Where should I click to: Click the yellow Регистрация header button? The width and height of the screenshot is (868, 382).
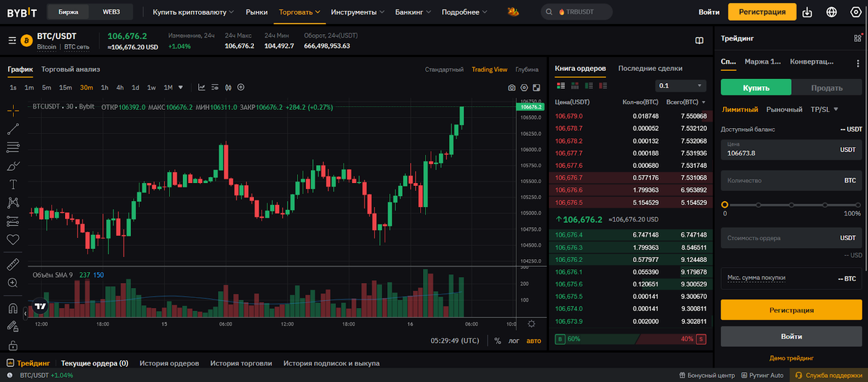click(762, 12)
